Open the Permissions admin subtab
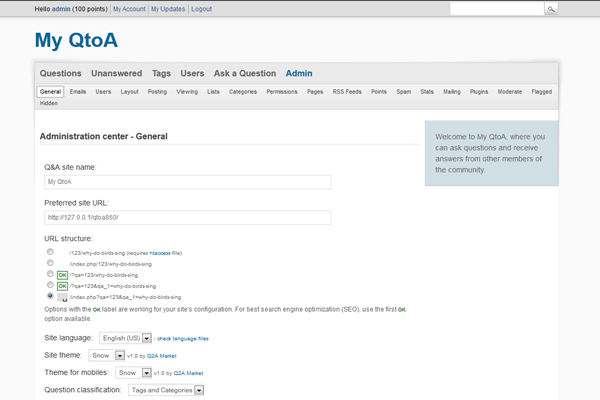Viewport: 600px width, 400px height. pos(282,92)
